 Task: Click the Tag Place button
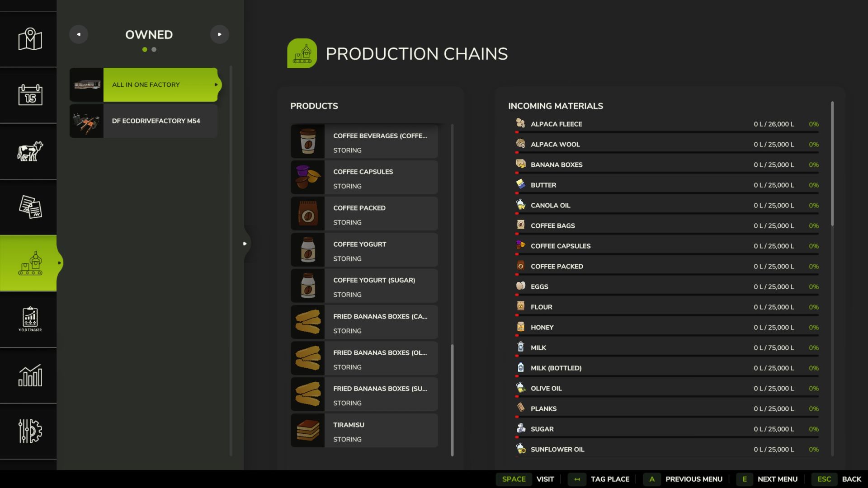tap(599, 479)
